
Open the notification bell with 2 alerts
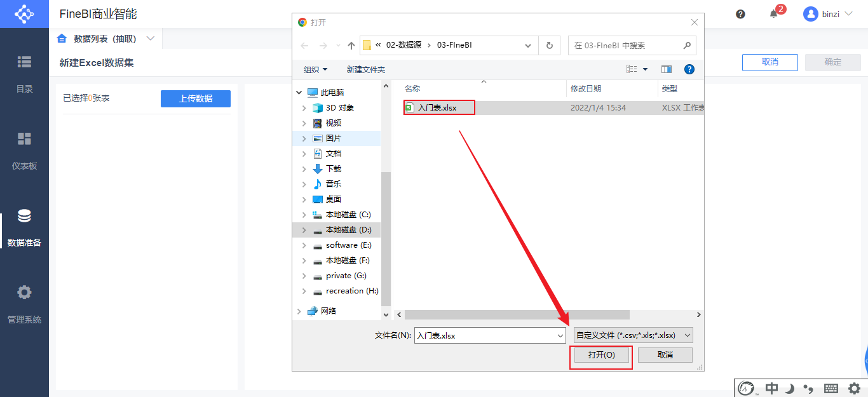tap(773, 14)
